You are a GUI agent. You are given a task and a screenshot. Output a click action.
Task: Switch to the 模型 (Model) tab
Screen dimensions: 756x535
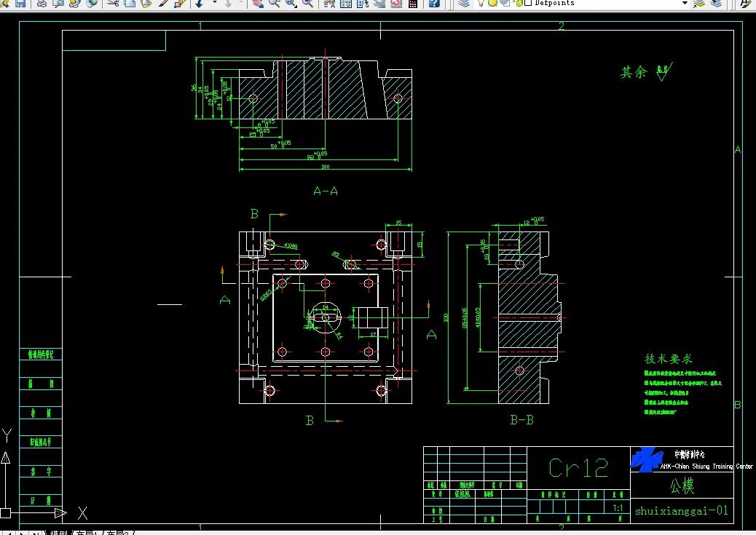59,533
